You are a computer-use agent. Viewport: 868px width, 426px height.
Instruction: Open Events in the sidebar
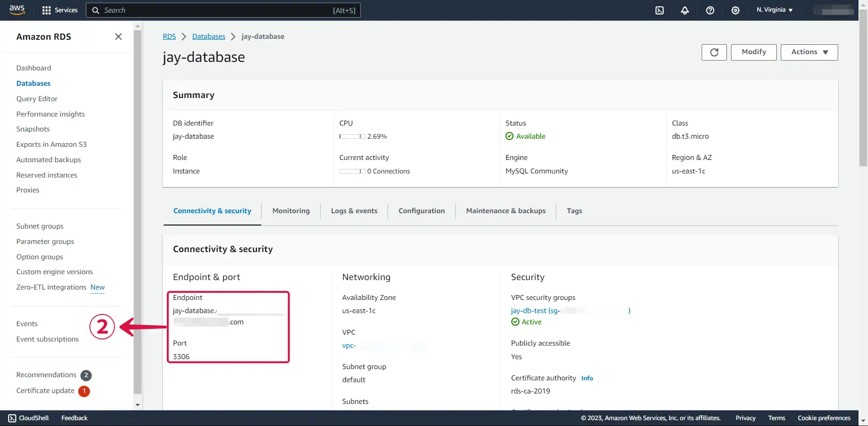point(27,324)
